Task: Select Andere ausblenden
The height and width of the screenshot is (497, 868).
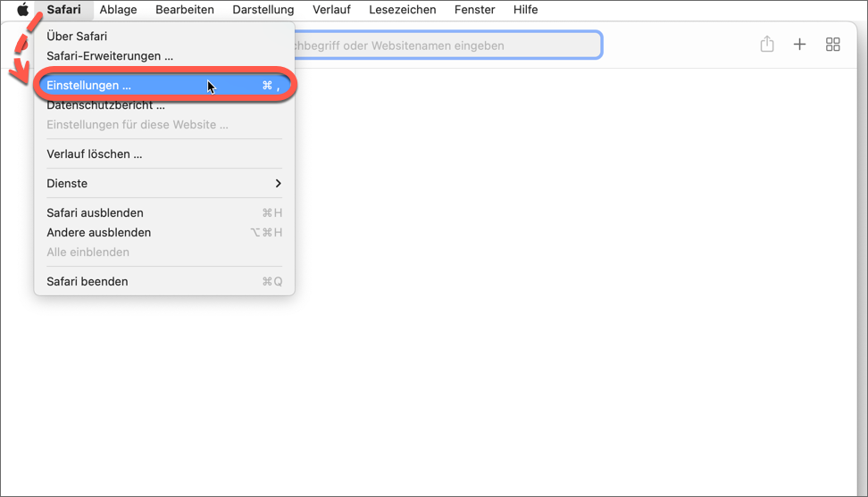Action: [164, 233]
